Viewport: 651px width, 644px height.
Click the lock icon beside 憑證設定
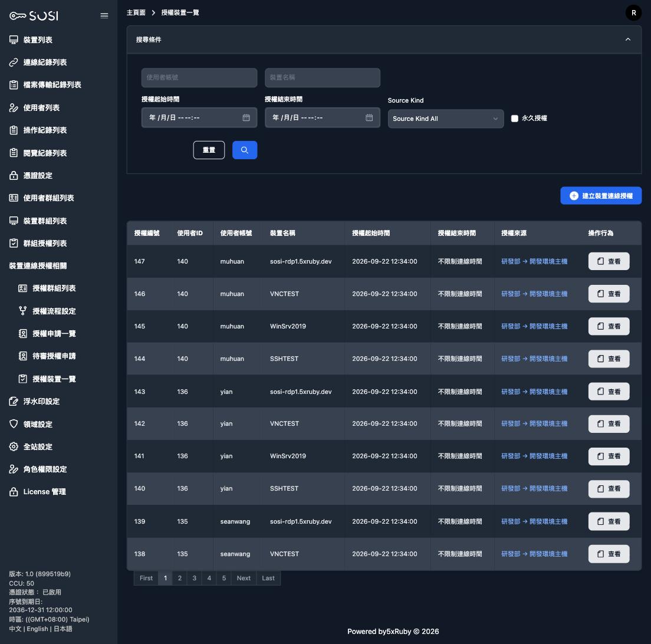pos(14,175)
